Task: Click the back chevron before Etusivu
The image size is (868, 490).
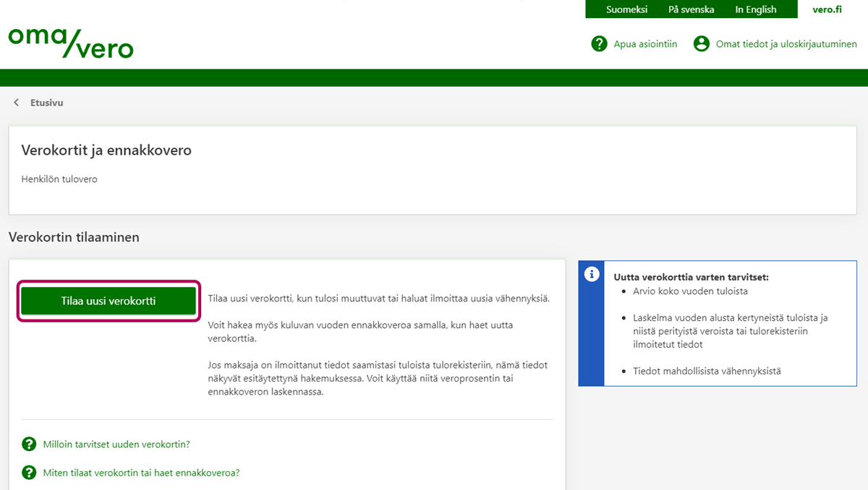Action: tap(17, 103)
